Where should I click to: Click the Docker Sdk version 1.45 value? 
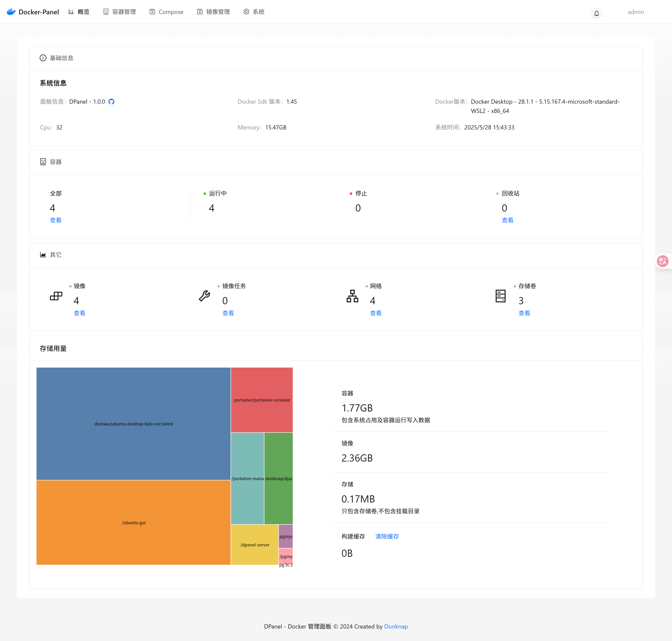coord(291,102)
